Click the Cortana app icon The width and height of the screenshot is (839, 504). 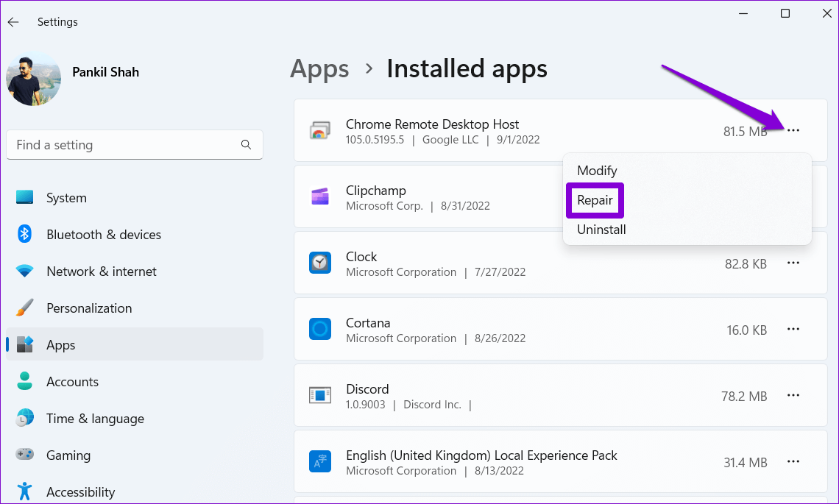(x=320, y=329)
